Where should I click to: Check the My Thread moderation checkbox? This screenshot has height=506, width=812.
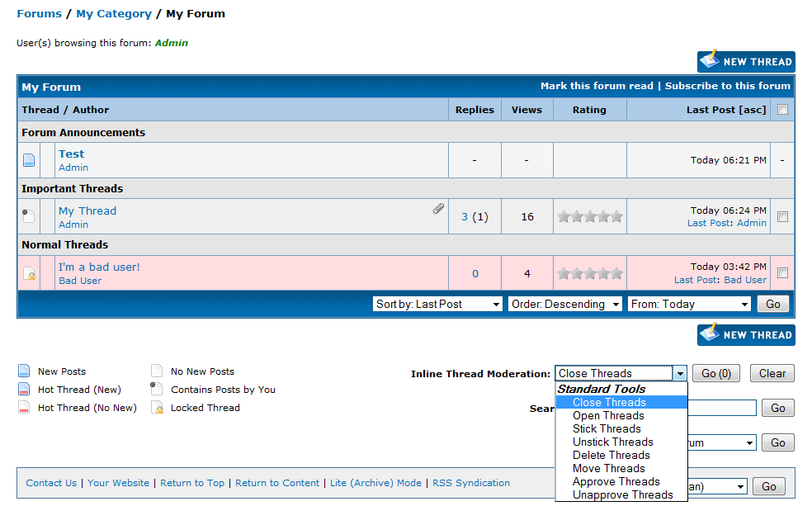782,217
